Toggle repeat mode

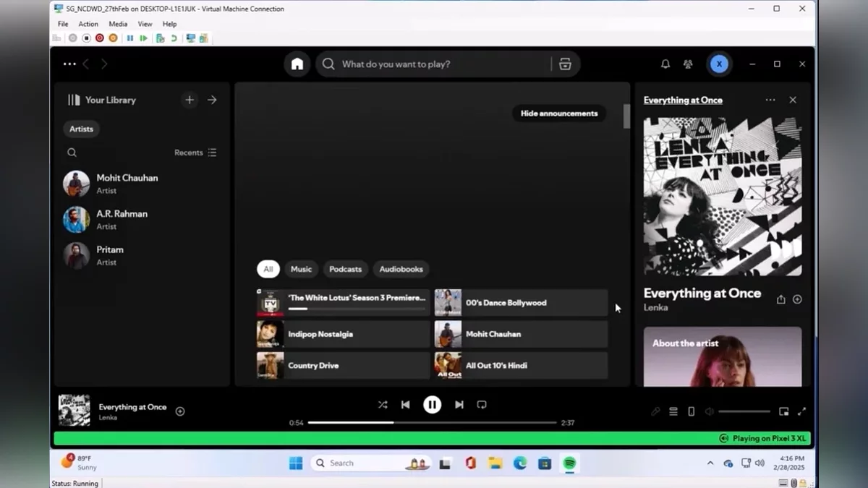[x=482, y=405]
